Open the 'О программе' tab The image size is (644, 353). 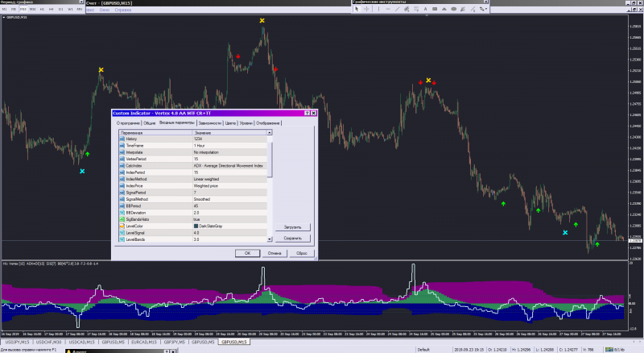[x=128, y=123]
